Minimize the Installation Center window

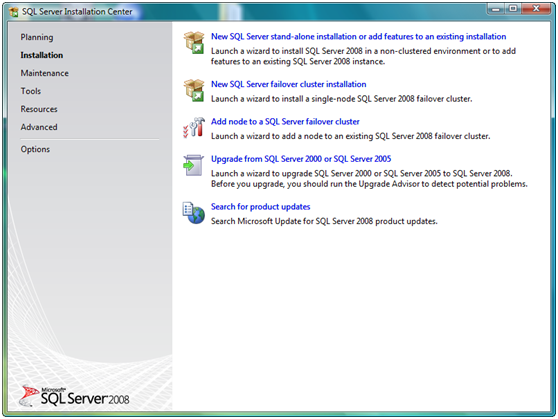coord(495,9)
